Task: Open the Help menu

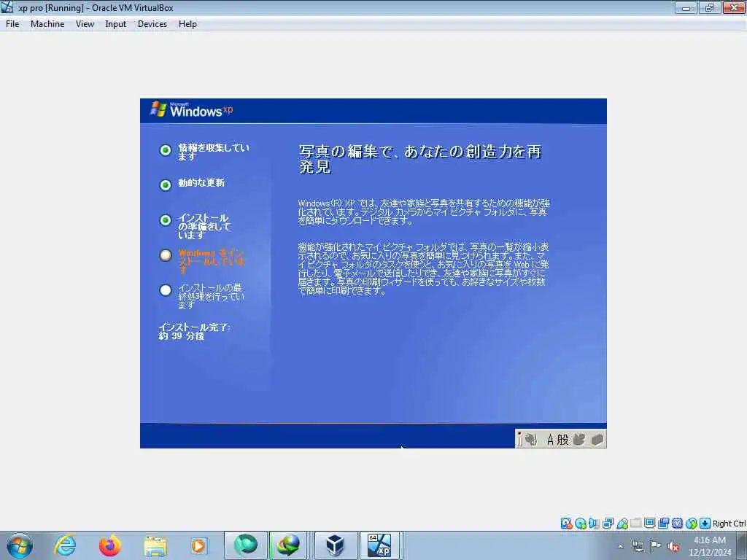Action: coord(187,24)
